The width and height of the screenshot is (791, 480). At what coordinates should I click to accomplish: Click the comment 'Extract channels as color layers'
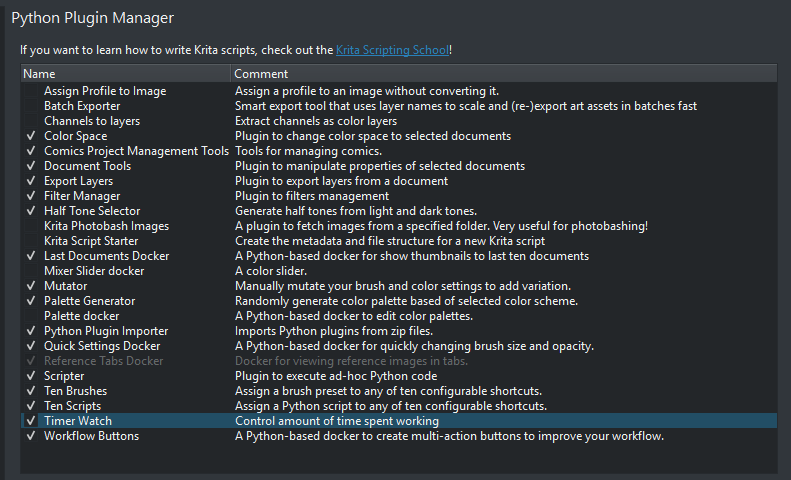pyautogui.click(x=316, y=121)
